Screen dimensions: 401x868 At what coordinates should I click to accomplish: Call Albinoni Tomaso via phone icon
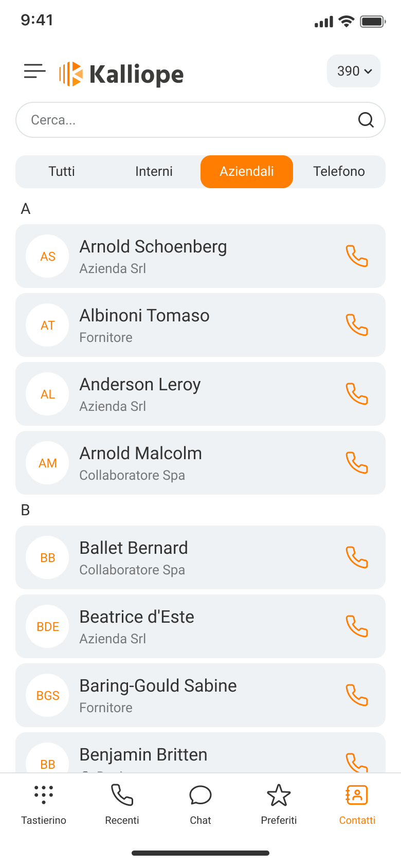tap(357, 325)
